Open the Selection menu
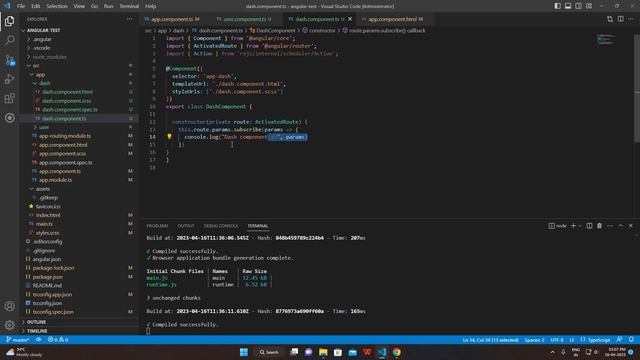640x360 pixels. coord(57,6)
